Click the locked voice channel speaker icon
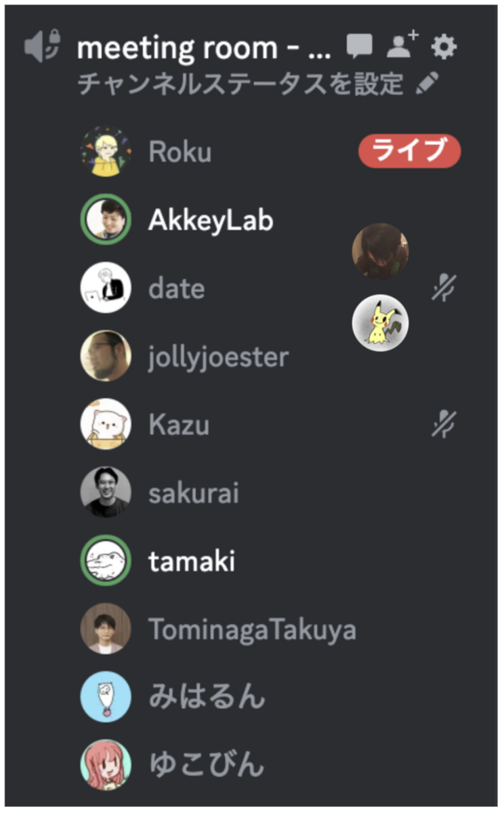The width and height of the screenshot is (504, 813). pos(43,47)
